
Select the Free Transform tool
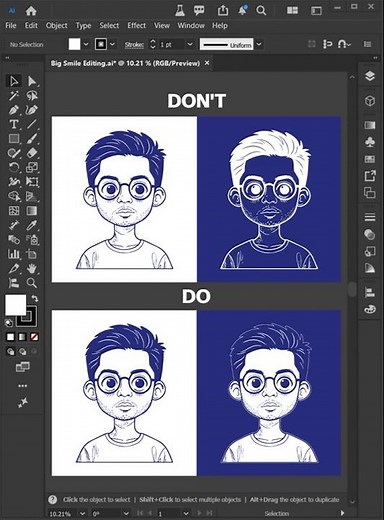[x=32, y=182]
